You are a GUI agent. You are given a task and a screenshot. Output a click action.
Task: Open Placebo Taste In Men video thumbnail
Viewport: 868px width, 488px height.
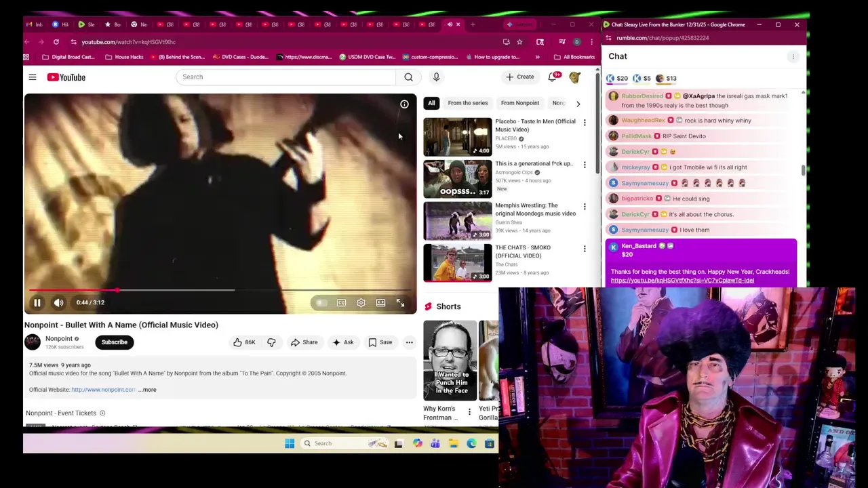[458, 137]
